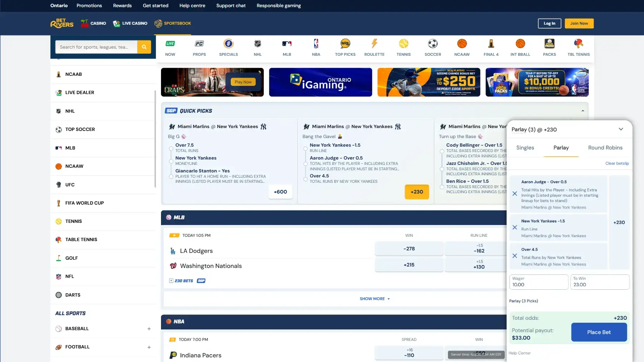The width and height of the screenshot is (644, 362).
Task: Expand BASEBALL in All Sports
Action: coord(149,329)
